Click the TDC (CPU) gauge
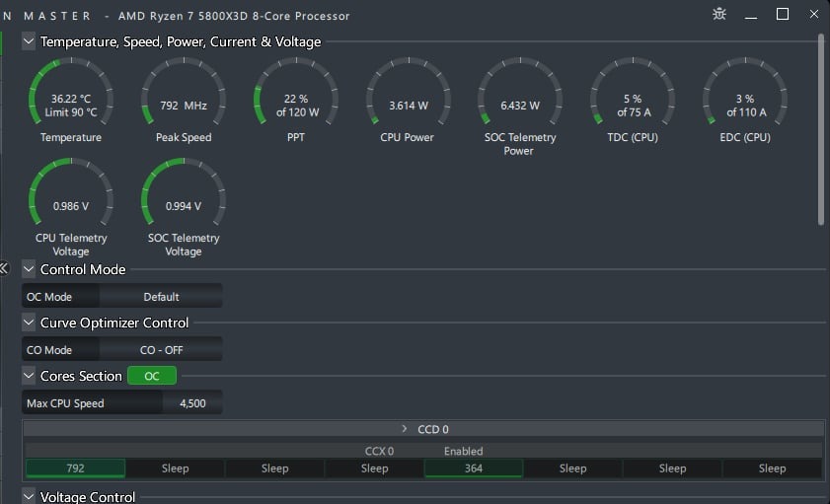The height and width of the screenshot is (504, 830). (632, 99)
